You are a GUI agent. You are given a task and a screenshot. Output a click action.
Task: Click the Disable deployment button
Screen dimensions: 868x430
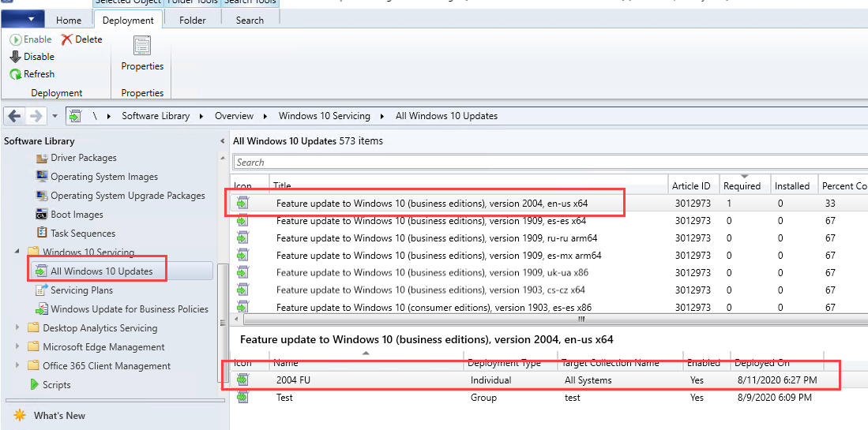click(x=32, y=56)
